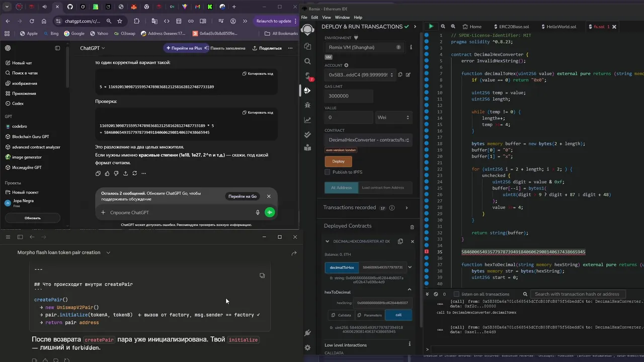Click Relaunch to update in Chrome
644x362 pixels.
[274, 21]
